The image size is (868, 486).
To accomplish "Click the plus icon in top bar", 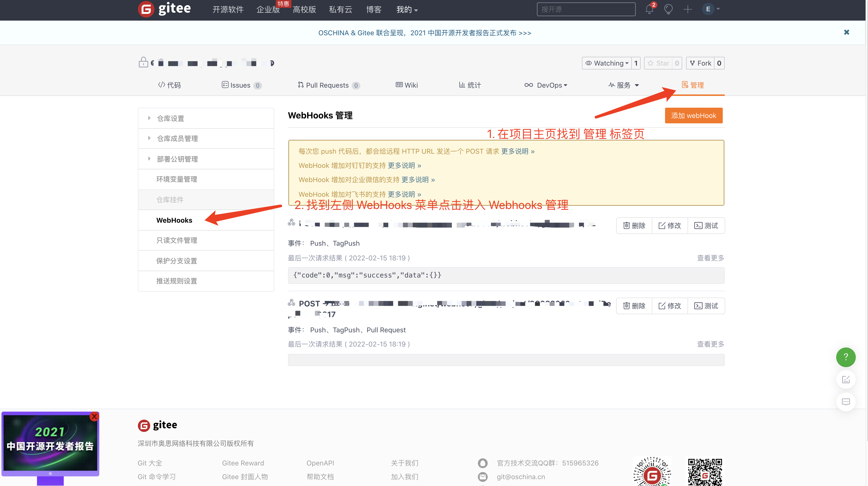I will pos(687,10).
